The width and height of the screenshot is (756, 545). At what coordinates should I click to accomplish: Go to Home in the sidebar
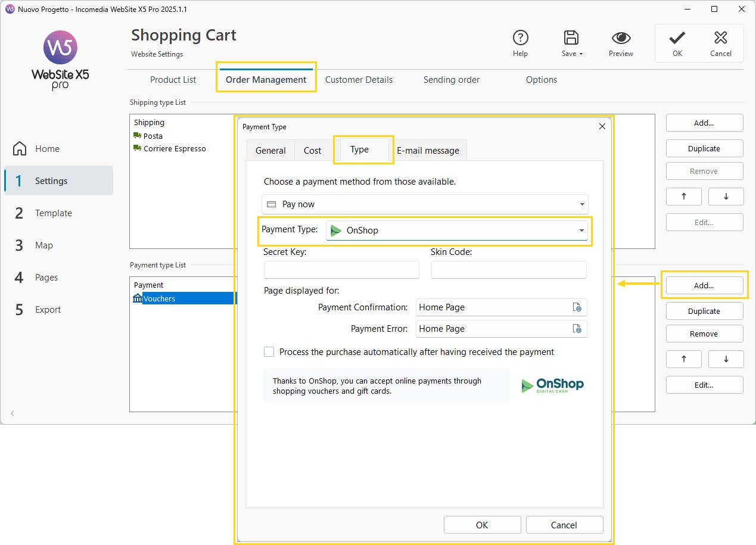point(58,149)
